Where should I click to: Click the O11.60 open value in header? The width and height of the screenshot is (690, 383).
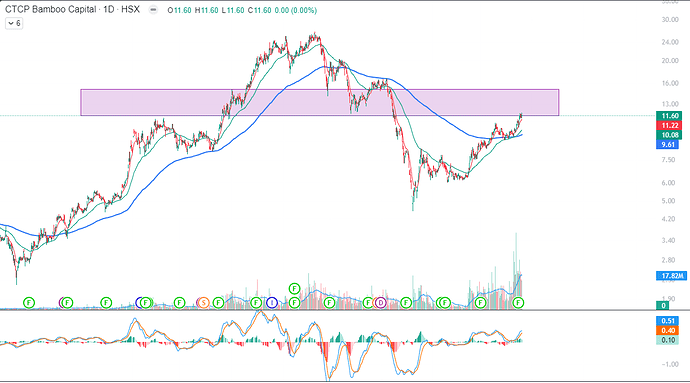click(x=179, y=10)
